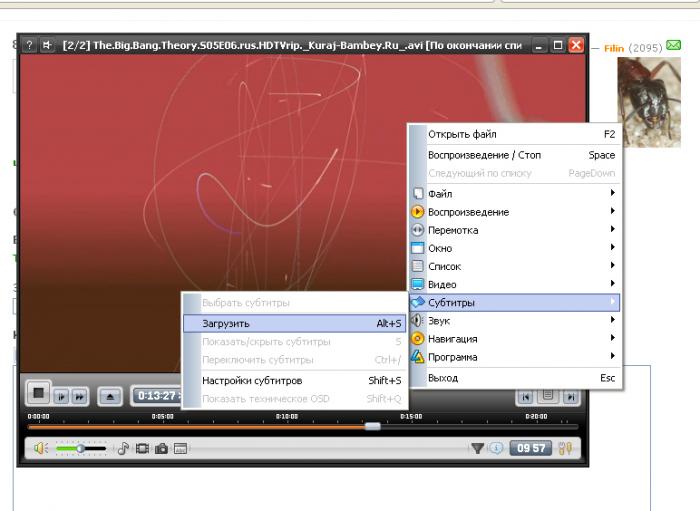
Task: Open the funnel dropdown arrow in the bottom bar
Action: pyautogui.click(x=478, y=449)
